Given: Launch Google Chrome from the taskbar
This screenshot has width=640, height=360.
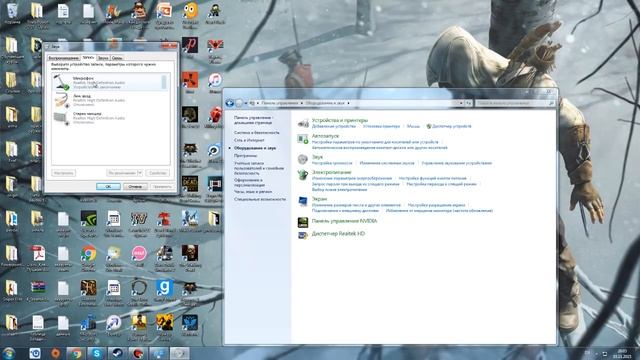Looking at the screenshot, I should [x=75, y=353].
